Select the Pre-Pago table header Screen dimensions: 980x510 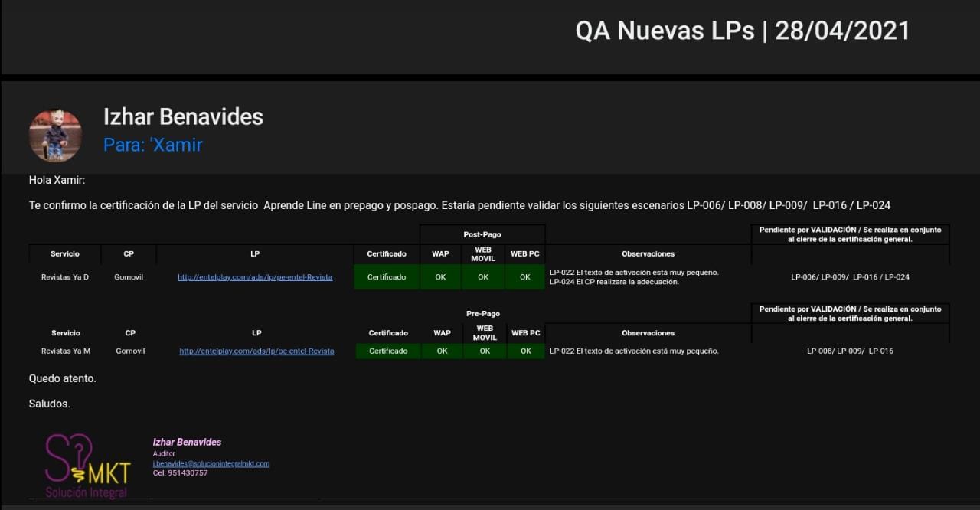click(x=483, y=314)
